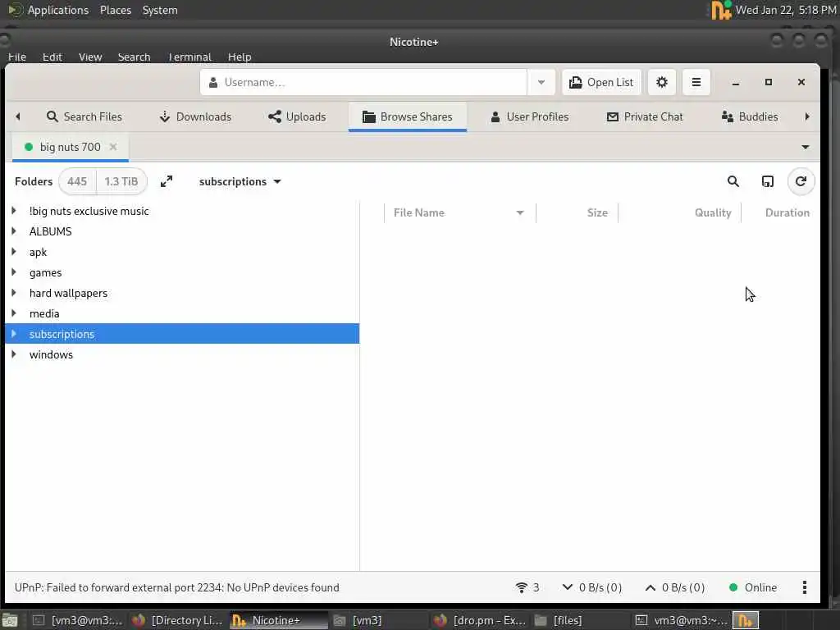Image resolution: width=840 pixels, height=630 pixels.
Task: Open the username dropdown arrow
Action: pos(541,83)
